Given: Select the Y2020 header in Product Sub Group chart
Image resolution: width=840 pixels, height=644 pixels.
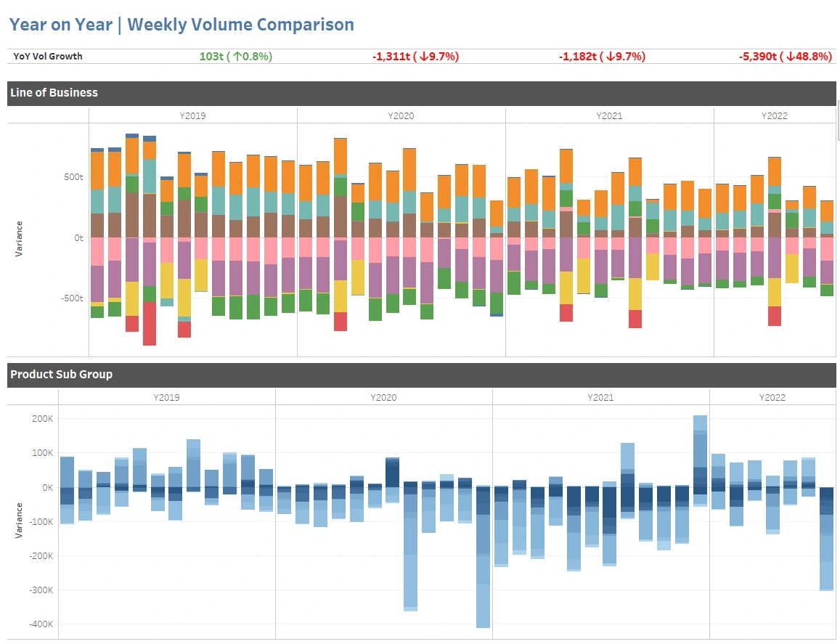Looking at the screenshot, I should pyautogui.click(x=383, y=398).
